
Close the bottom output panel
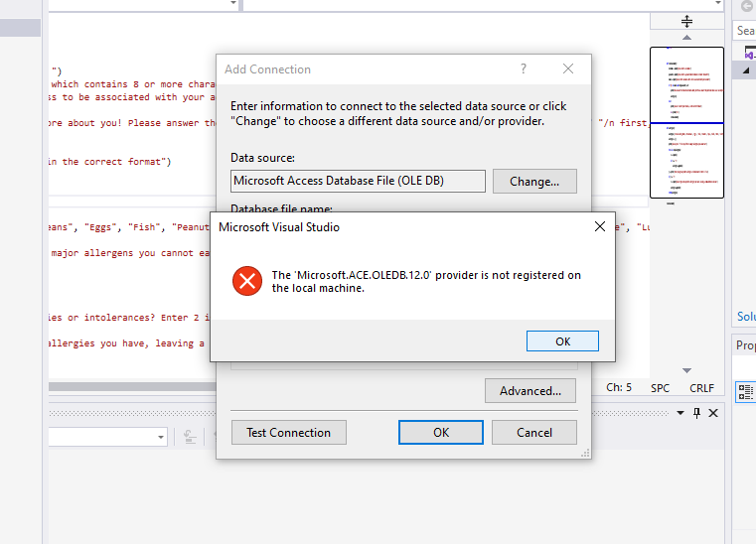(x=713, y=413)
